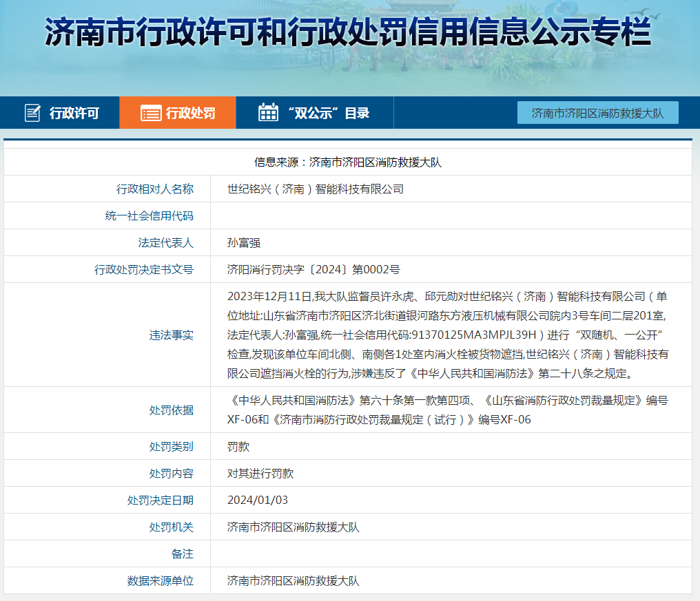Click the label 处罚依据
Image resolution: width=700 pixels, height=601 pixels.
(172, 410)
